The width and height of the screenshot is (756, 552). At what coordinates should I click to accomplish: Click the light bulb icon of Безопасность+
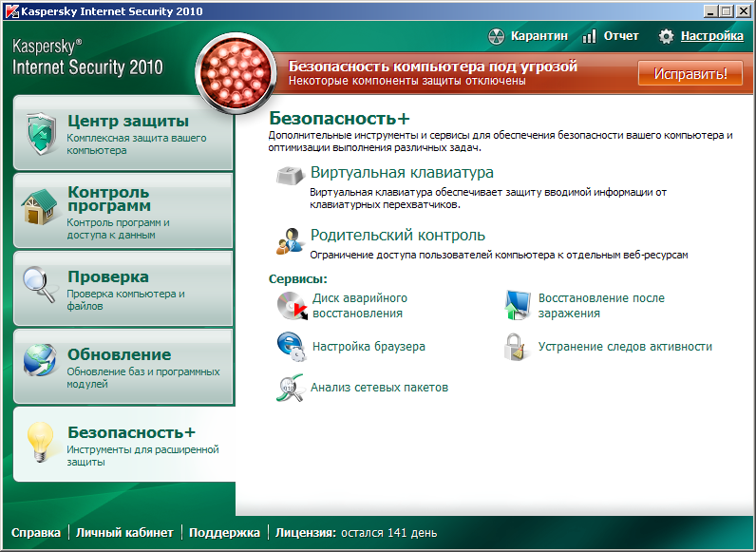click(41, 442)
